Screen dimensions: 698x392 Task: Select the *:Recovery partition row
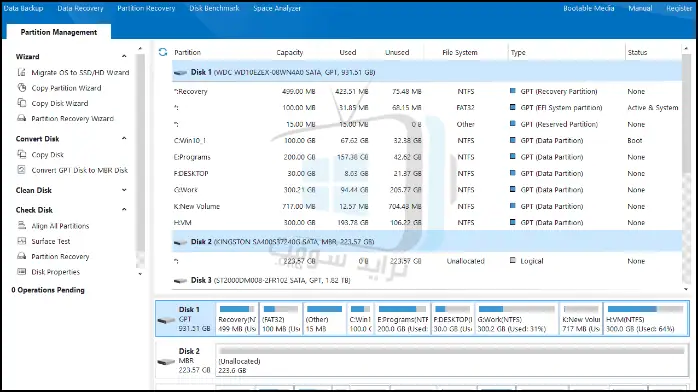point(426,91)
